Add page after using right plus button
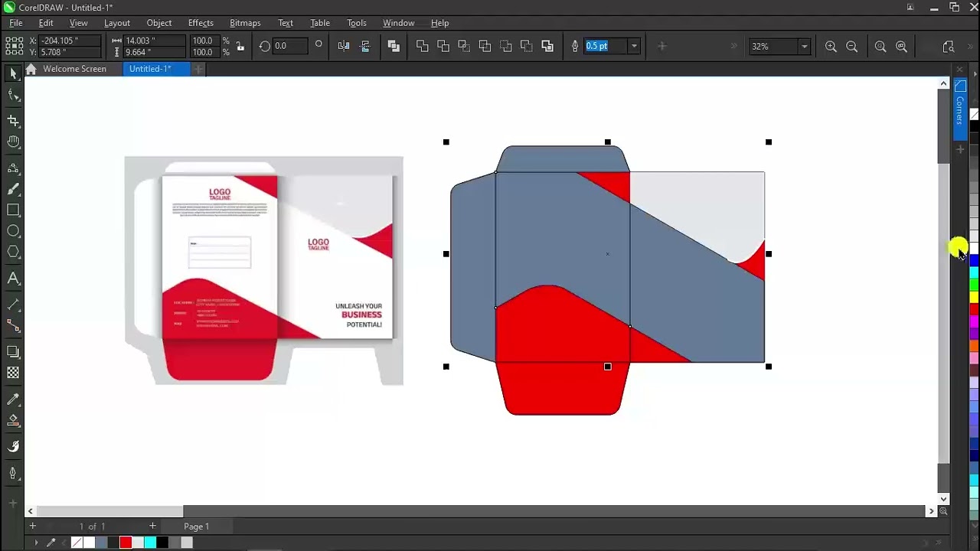The height and width of the screenshot is (551, 980). point(152,526)
